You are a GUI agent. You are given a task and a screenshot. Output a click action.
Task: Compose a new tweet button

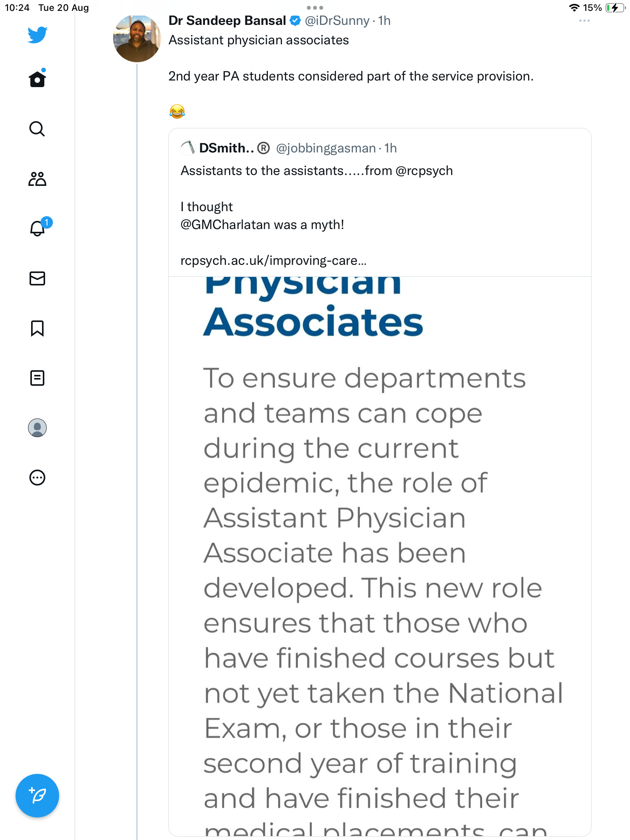tap(37, 796)
